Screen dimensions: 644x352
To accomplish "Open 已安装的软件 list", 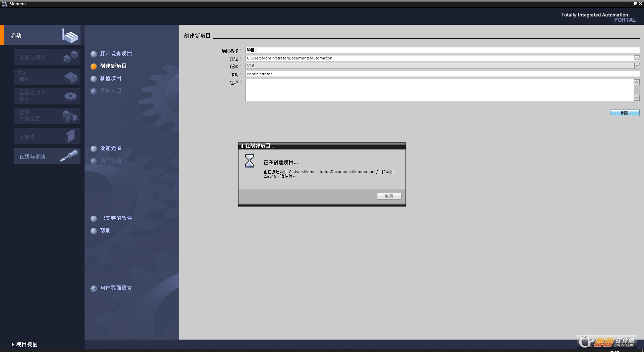I will point(116,218).
